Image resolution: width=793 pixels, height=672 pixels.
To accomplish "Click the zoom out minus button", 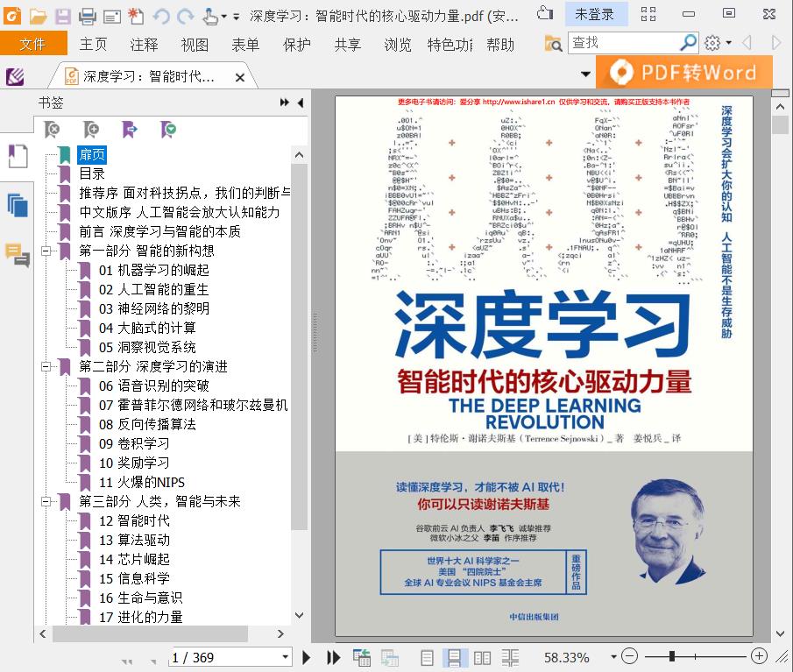I will pos(629,656).
